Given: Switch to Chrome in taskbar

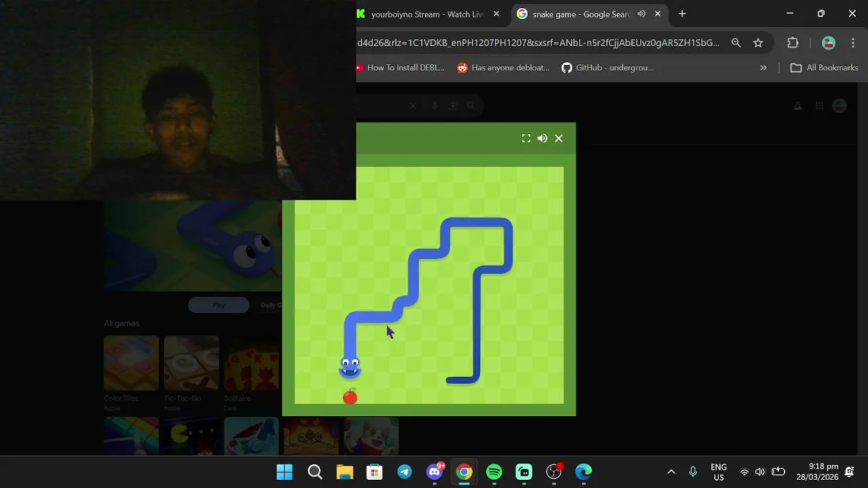Looking at the screenshot, I should point(465,472).
